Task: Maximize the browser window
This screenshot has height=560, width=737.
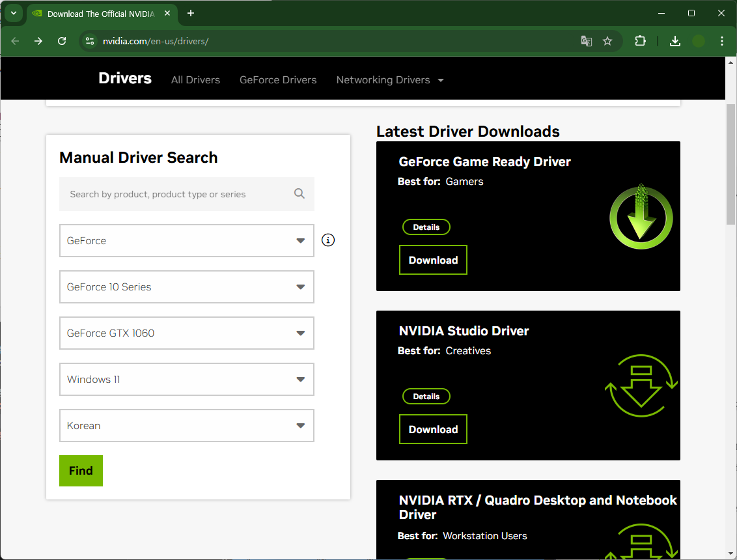Action: coord(691,13)
